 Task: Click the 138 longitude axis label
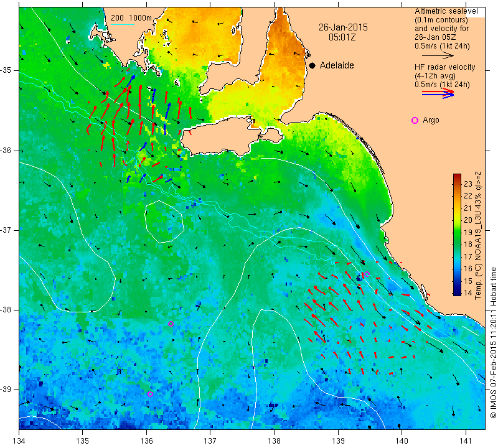coord(274,441)
